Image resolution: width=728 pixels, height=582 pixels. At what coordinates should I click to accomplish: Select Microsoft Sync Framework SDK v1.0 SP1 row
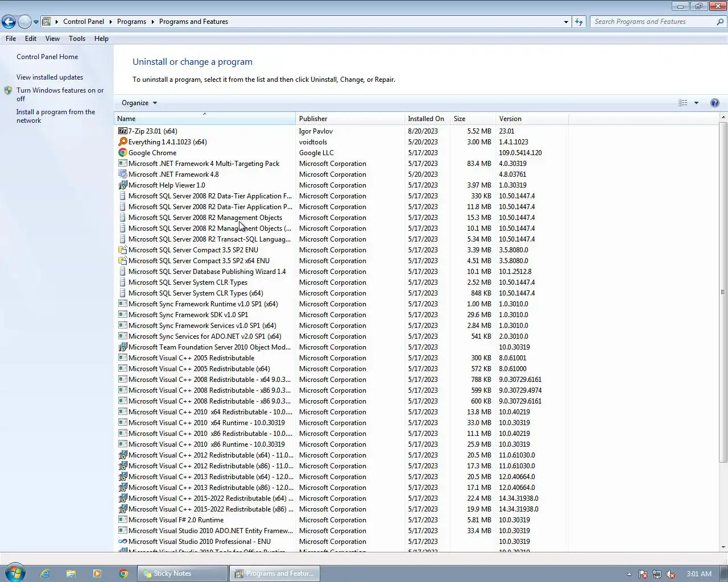(x=341, y=315)
